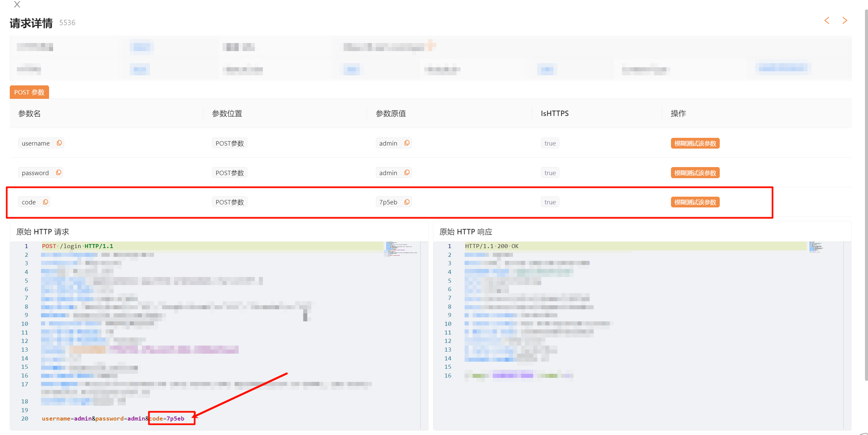
Task: Click the request editor minimap
Action: tap(401, 249)
